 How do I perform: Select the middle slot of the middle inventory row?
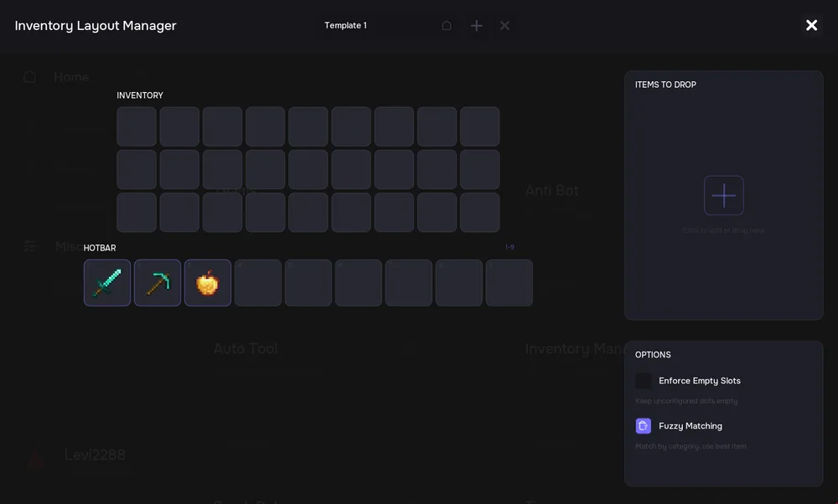(x=308, y=170)
